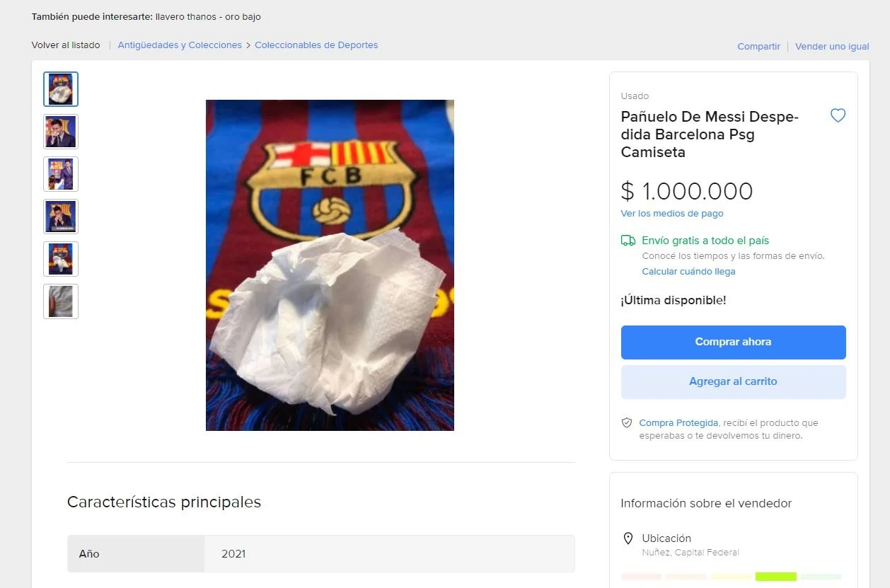Click Calcular cuándo llega link
Screen dimensions: 890x588
point(688,271)
